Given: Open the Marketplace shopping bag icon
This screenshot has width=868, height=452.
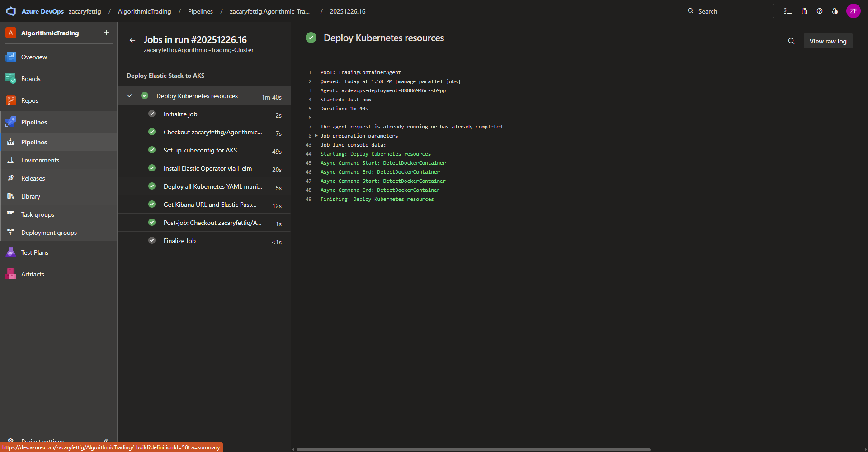Looking at the screenshot, I should point(804,11).
